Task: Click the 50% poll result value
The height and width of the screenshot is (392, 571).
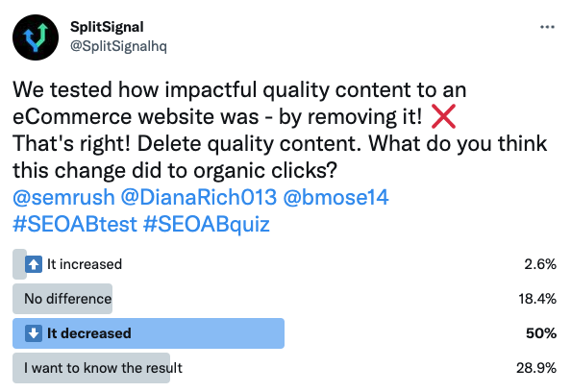Action: click(541, 333)
